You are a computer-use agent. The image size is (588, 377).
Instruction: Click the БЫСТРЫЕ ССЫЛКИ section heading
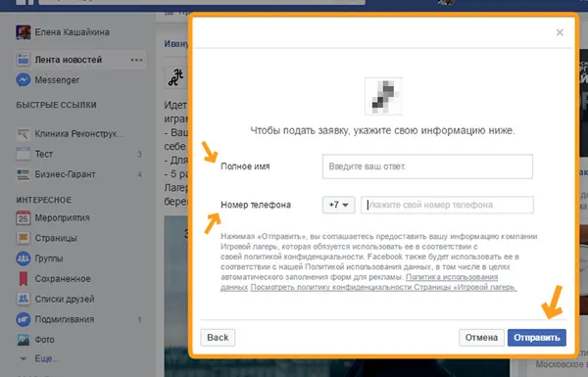click(56, 105)
